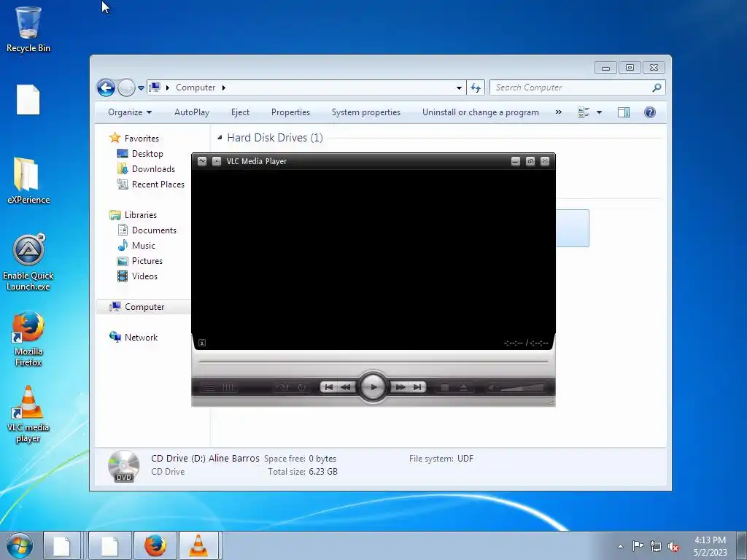Go back in Explorer window

point(106,87)
